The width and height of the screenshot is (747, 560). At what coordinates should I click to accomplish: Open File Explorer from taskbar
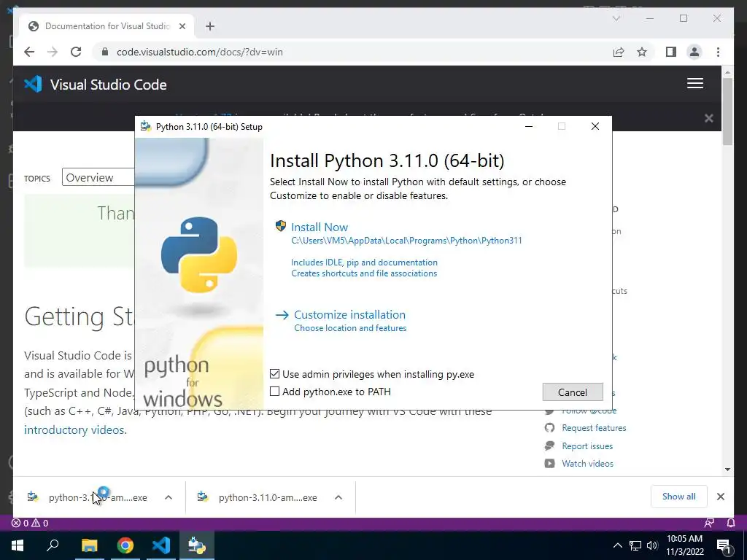89,545
